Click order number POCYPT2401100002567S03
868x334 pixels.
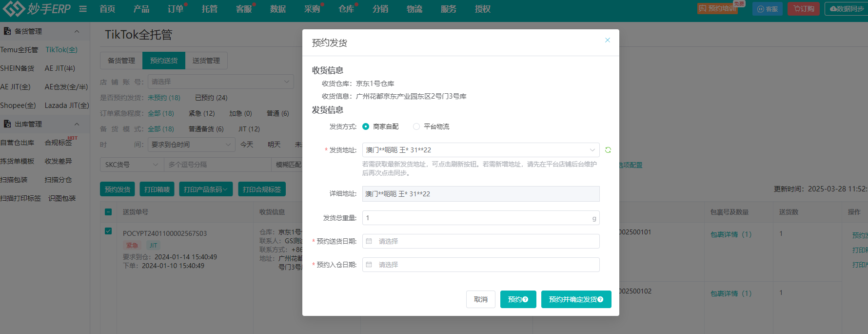tap(165, 233)
